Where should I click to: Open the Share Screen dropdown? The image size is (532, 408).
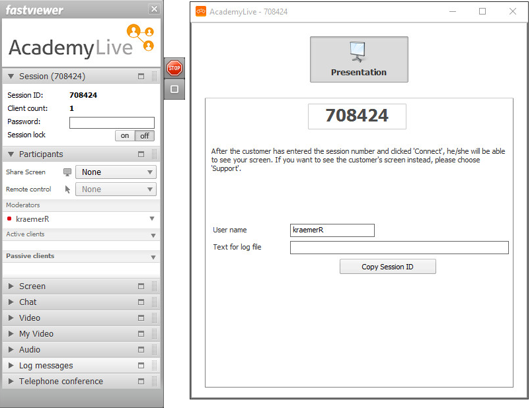(x=116, y=172)
